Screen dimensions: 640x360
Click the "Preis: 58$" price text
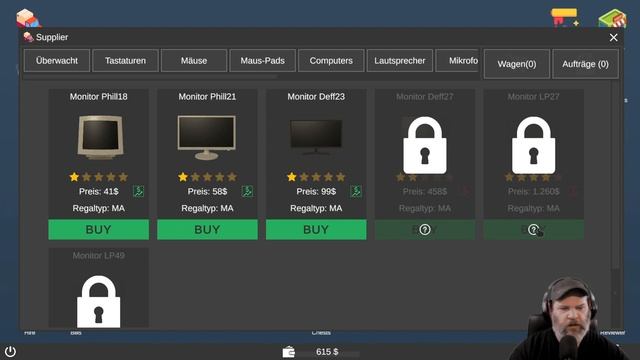[x=207, y=191]
